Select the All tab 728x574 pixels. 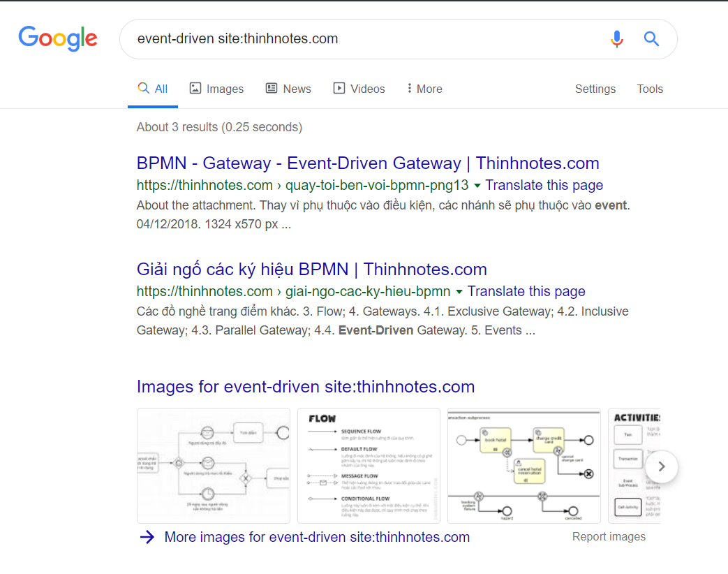click(153, 89)
